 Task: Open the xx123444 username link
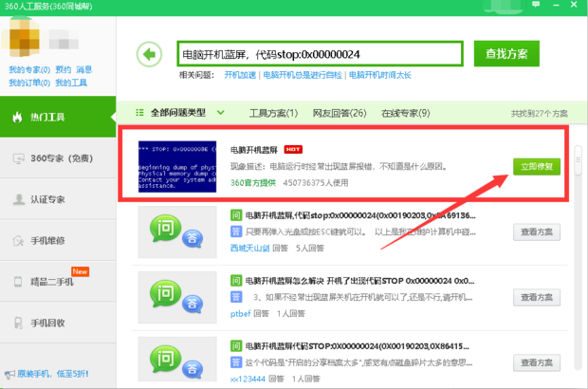click(x=248, y=379)
